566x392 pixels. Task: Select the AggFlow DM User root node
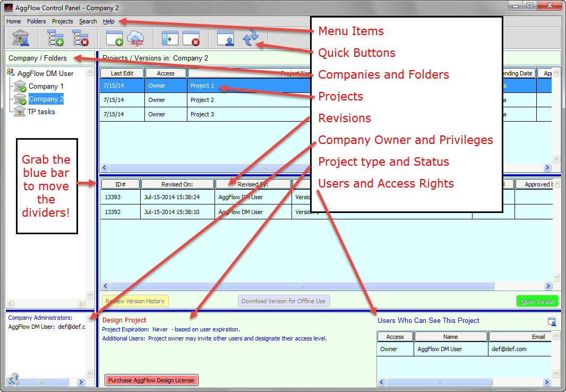point(45,73)
